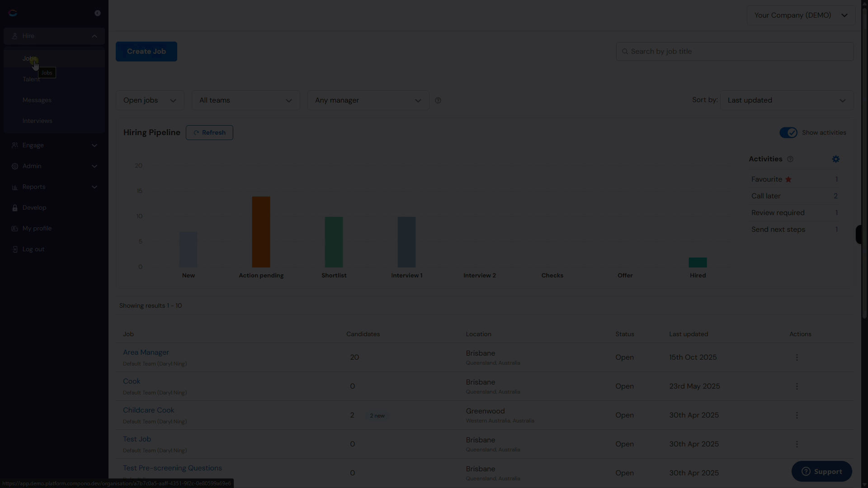868x488 pixels.
Task: Open Develop in the sidebar
Action: coord(54,208)
